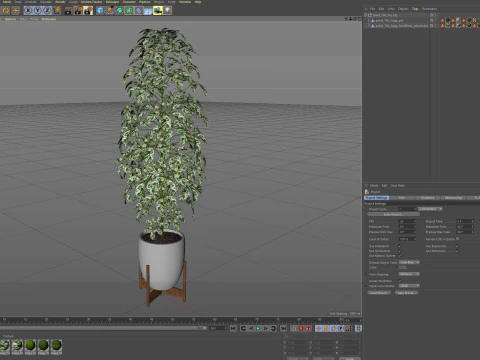This screenshot has width=480, height=360.
Task: Toggle the red Autokeying button
Action: (x=309, y=328)
